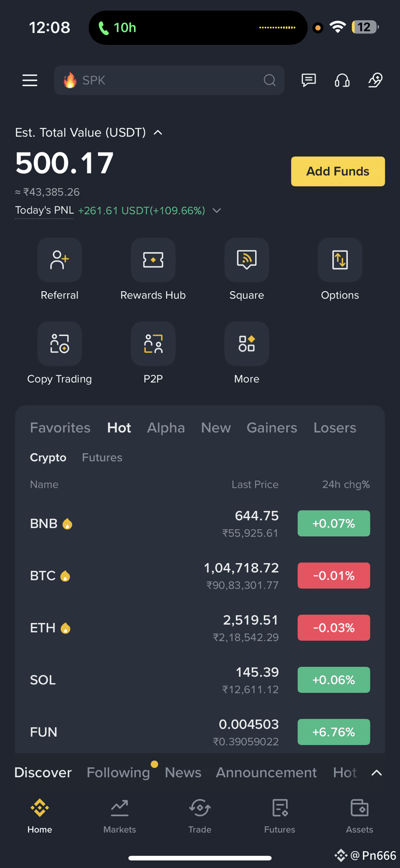Open the hamburger menu
The width and height of the screenshot is (400, 868).
point(30,80)
